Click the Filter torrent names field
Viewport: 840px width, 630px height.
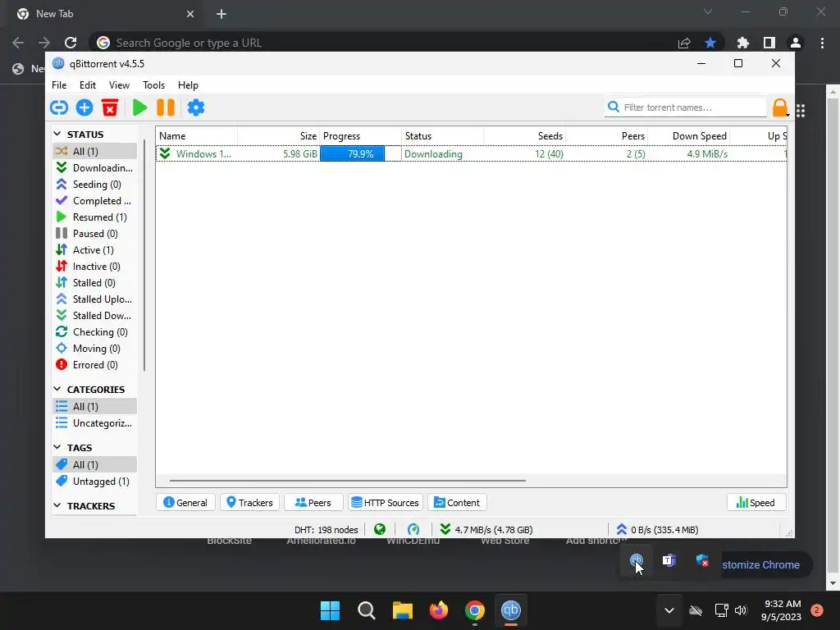[687, 107]
